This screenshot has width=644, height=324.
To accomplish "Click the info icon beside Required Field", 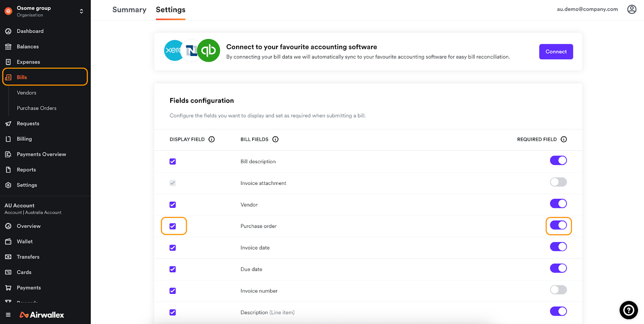I will click(x=563, y=139).
